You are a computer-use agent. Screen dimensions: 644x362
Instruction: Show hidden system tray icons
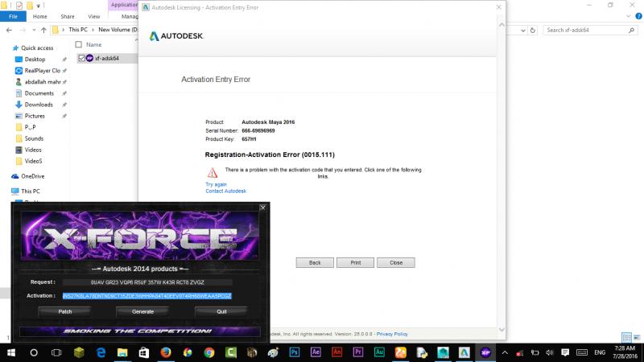505,352
